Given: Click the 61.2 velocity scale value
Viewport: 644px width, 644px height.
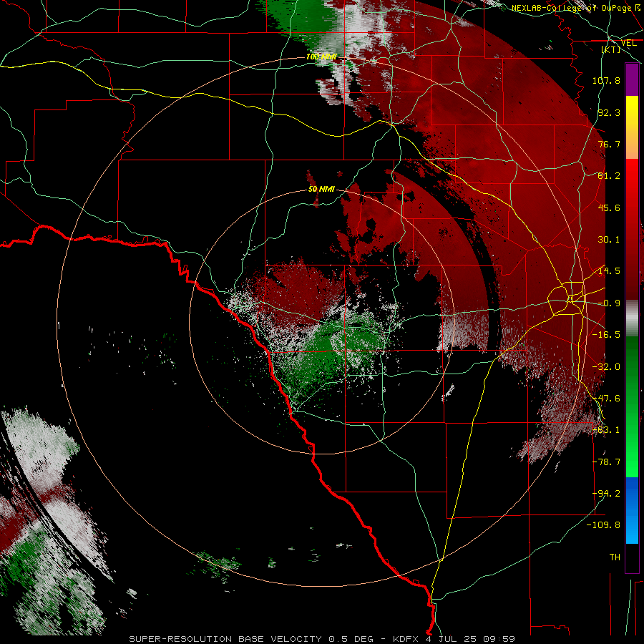Looking at the screenshot, I should [609, 176].
